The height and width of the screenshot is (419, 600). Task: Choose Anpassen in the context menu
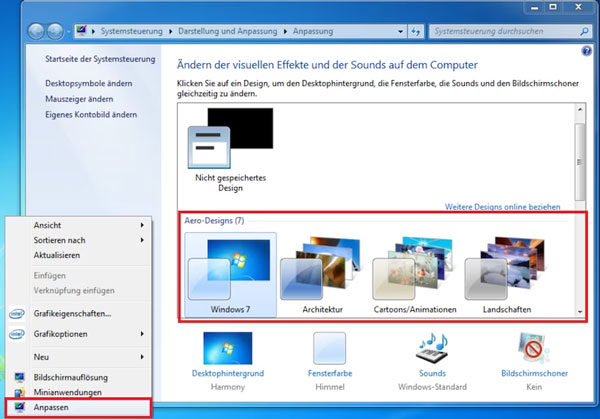coord(78,408)
